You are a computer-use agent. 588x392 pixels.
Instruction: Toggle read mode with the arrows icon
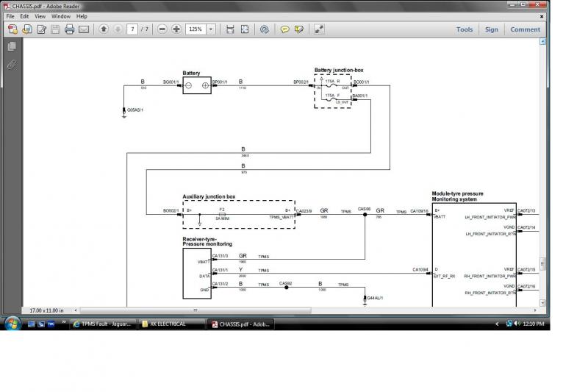(319, 29)
